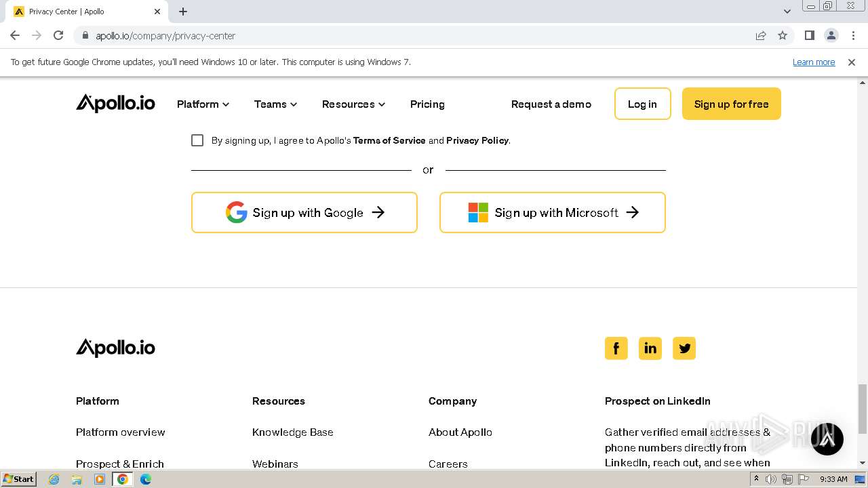The image size is (868, 488).
Task: Expand the Teams dropdown menu
Action: pos(275,104)
